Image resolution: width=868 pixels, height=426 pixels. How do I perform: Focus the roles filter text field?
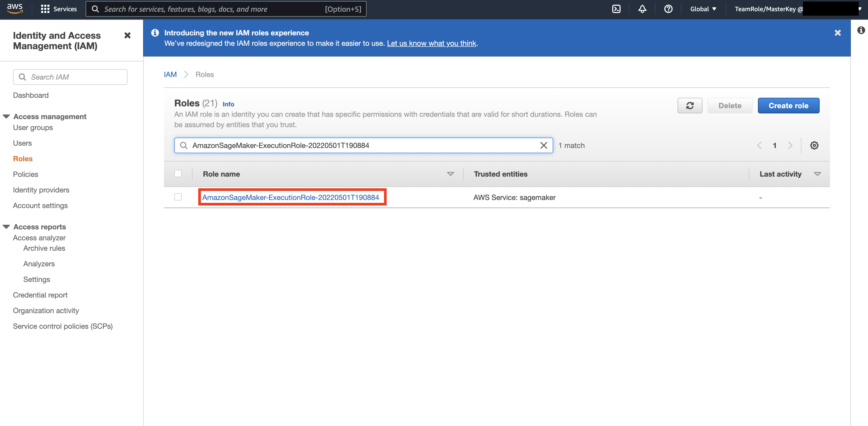pyautogui.click(x=363, y=145)
